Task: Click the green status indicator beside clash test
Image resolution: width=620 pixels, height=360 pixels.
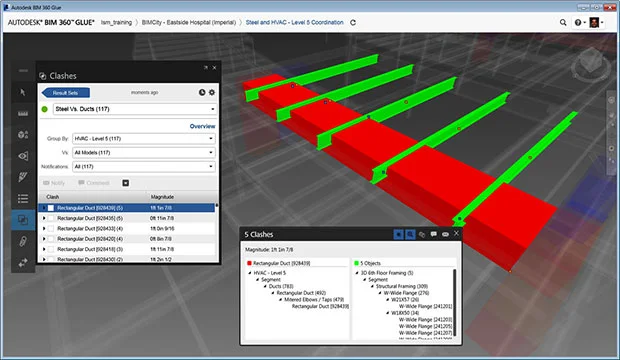Action: point(45,109)
